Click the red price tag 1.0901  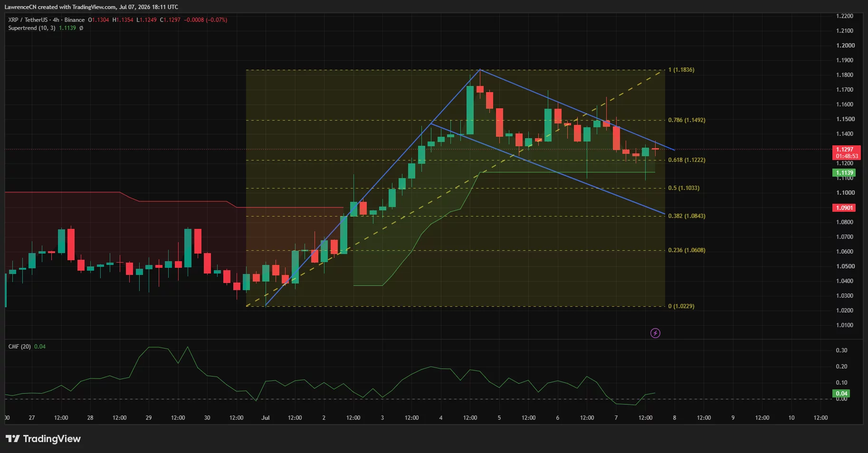click(x=844, y=208)
